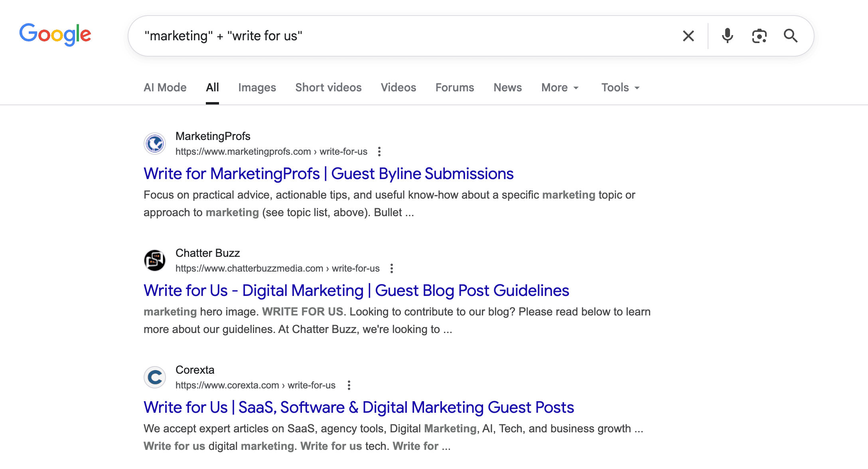868x469 pixels.
Task: Open the Tools dropdown
Action: (619, 87)
